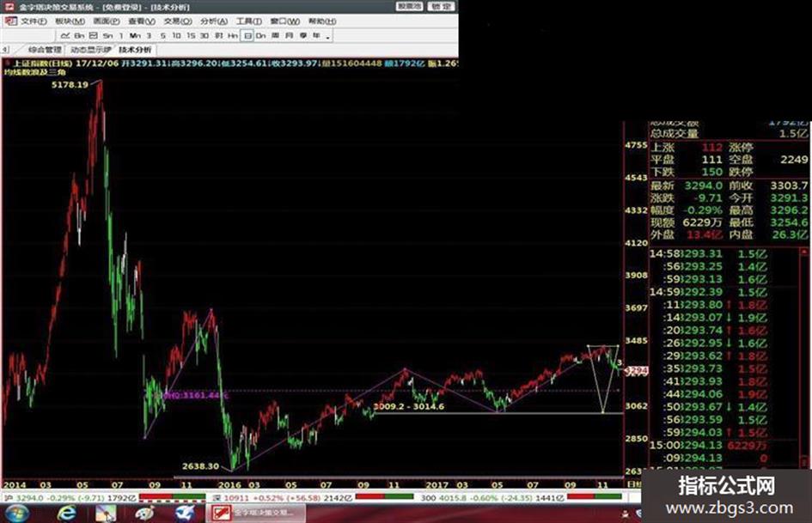Click the 3009.2 - 3014.6 annotation label
The height and width of the screenshot is (523, 812).
point(409,406)
